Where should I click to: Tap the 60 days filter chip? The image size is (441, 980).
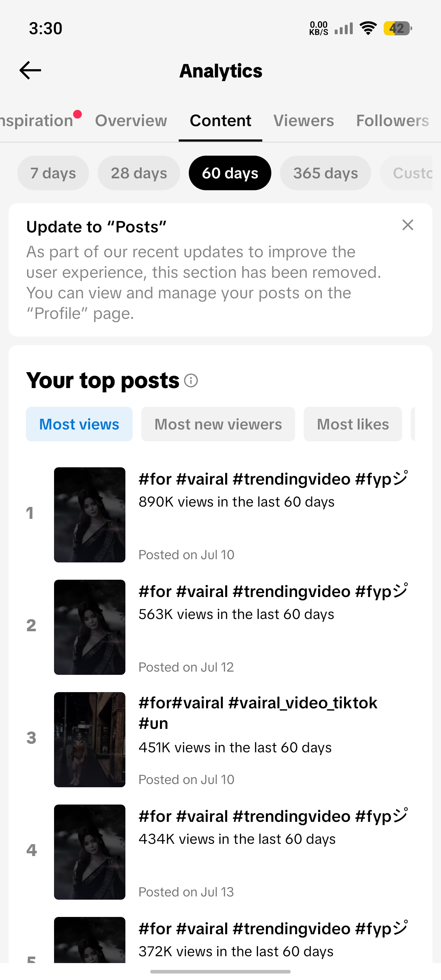pyautogui.click(x=230, y=173)
